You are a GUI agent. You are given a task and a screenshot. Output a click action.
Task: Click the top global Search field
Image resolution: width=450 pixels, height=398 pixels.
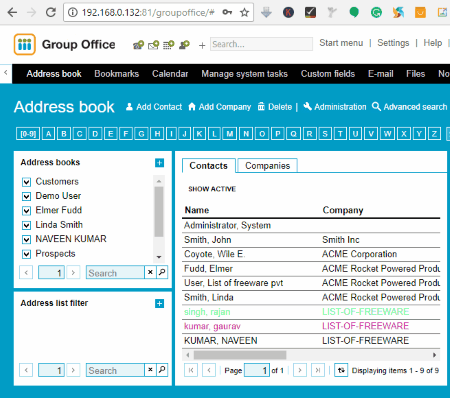pyautogui.click(x=261, y=44)
